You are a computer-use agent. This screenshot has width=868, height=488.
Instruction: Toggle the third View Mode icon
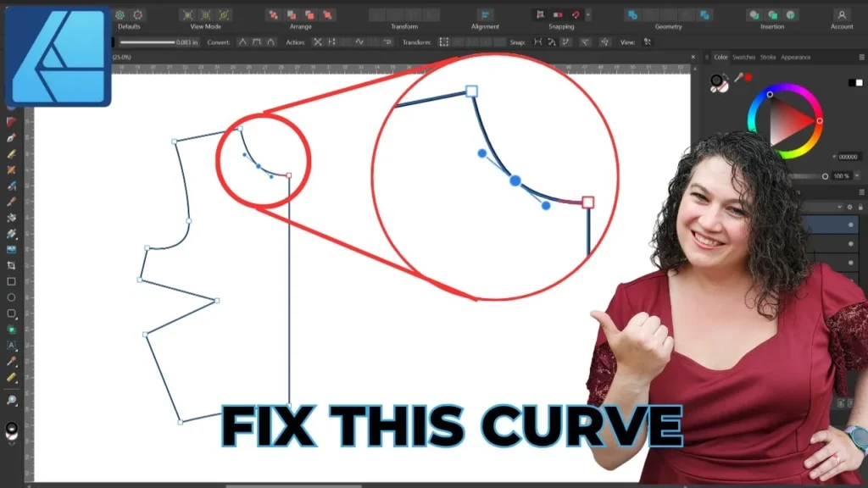pyautogui.click(x=224, y=15)
